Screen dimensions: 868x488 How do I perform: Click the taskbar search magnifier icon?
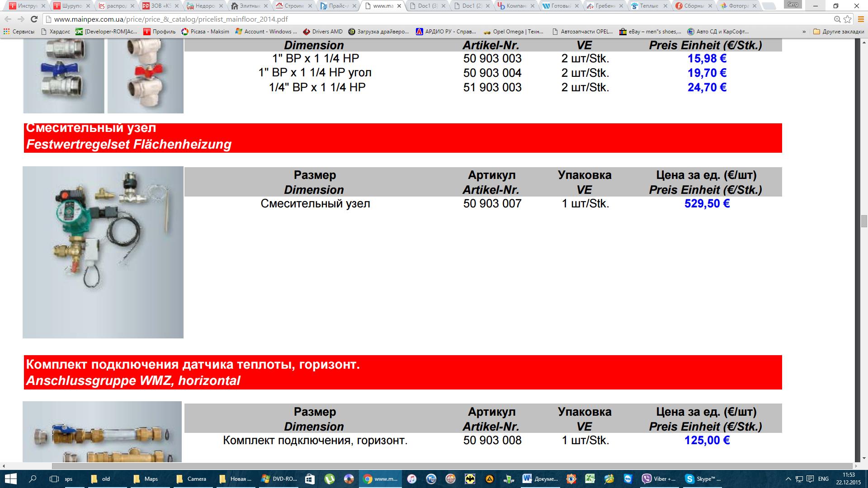[x=33, y=479]
